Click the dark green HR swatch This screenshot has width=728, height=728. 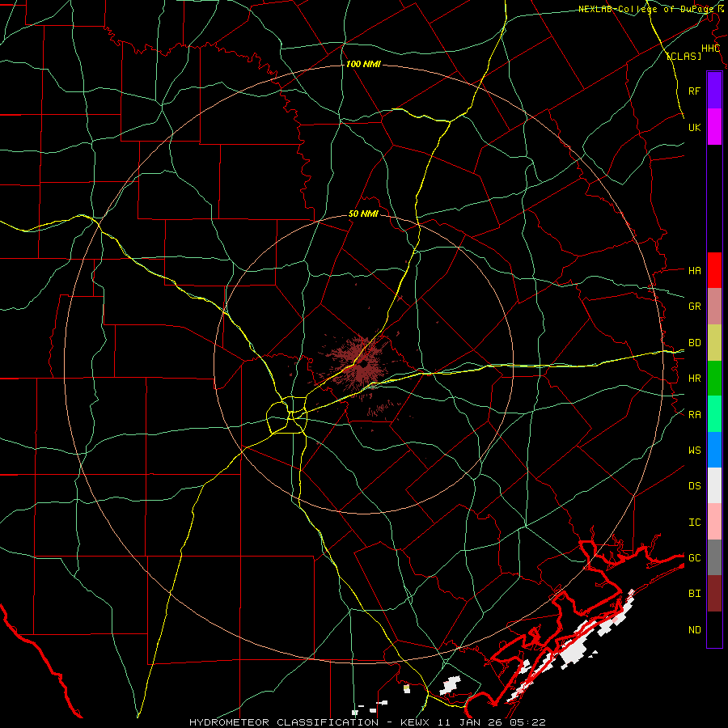[x=714, y=379]
